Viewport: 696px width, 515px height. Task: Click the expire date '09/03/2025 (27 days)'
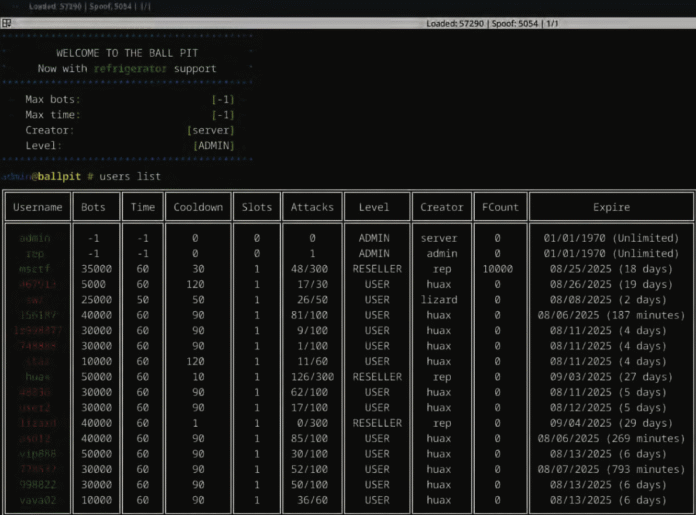611,377
